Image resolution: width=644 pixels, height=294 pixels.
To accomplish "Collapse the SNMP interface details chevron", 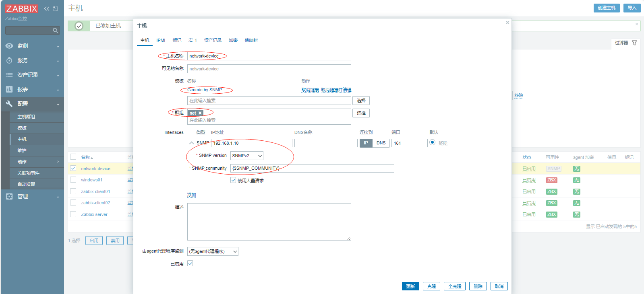I will 191,143.
